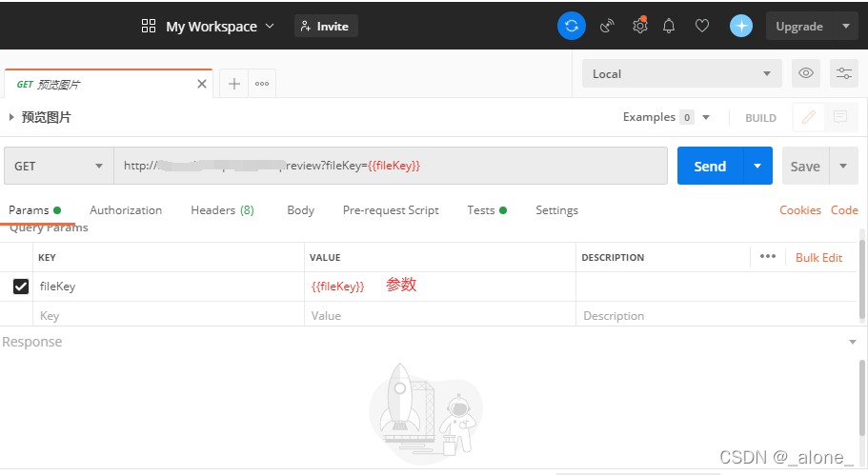The height and width of the screenshot is (475, 868).
Task: Open the Tests tab
Action: (x=487, y=210)
